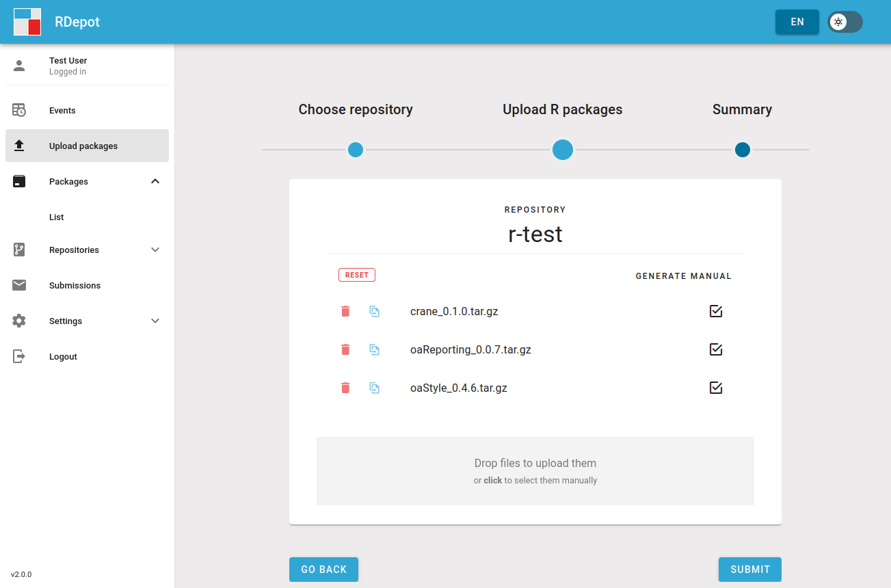This screenshot has height=588, width=891.
Task: Uncheck generate manual for oaStyle_0.4.6.tar.gz
Action: click(x=716, y=388)
